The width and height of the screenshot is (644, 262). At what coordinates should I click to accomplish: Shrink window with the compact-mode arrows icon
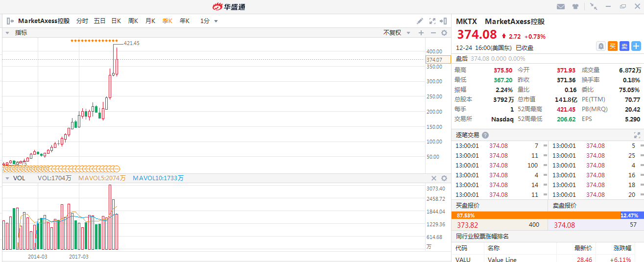click(x=594, y=6)
